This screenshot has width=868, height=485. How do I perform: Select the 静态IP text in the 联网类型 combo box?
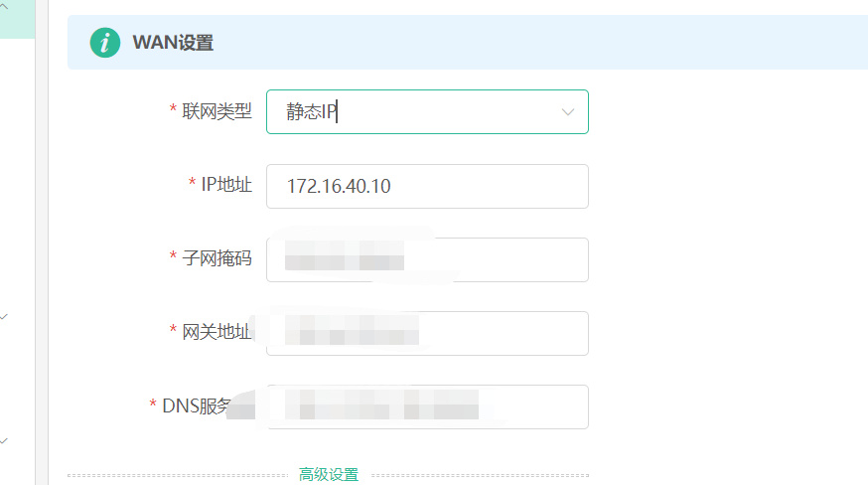tap(312, 112)
